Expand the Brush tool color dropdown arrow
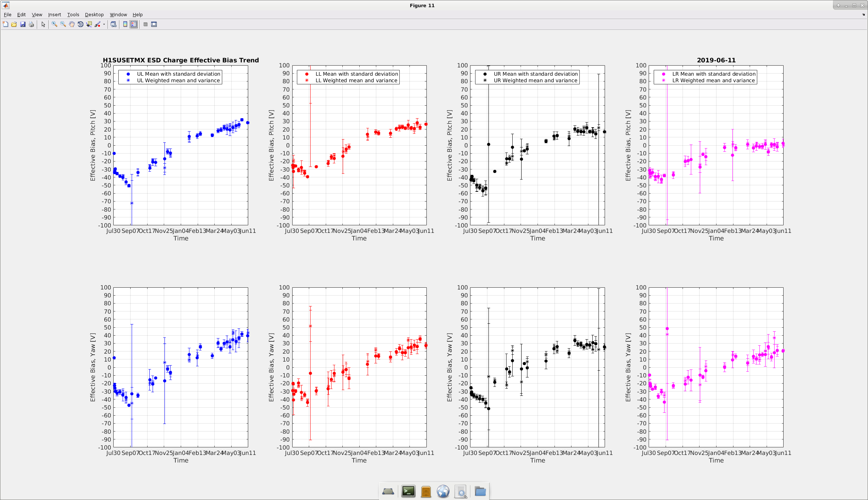 coord(104,24)
